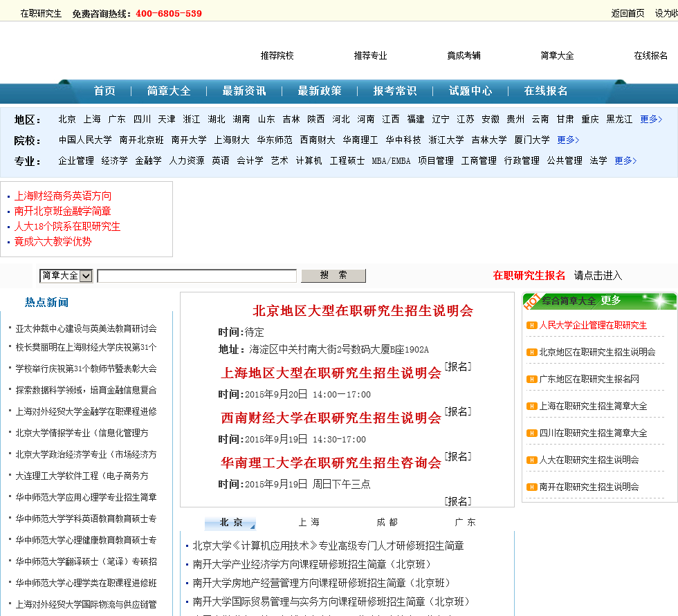678x616 pixels.
Task: Open the 简章大全 search category dropdown
Action: coord(66,276)
